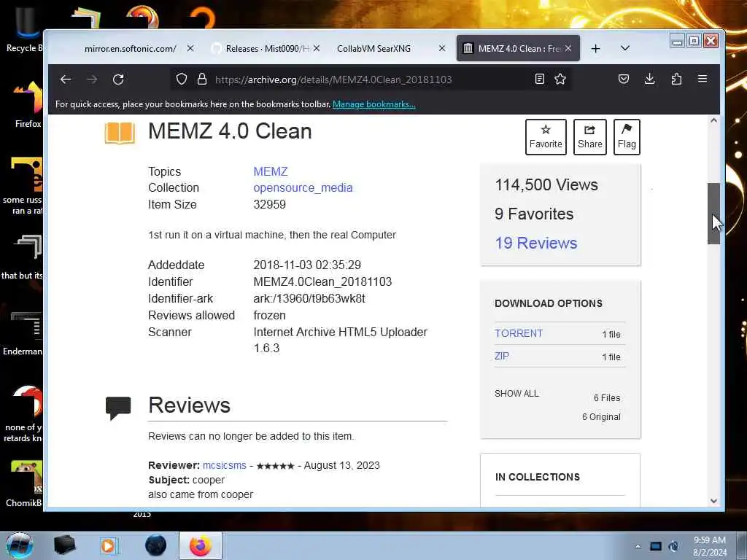This screenshot has height=560, width=747.
Task: Open the MEMZ topic link
Action: coord(271,171)
